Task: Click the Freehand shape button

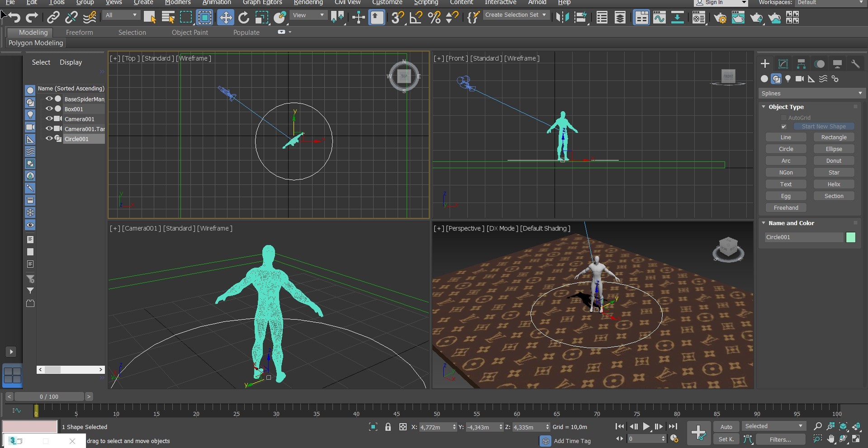Action: 786,208
